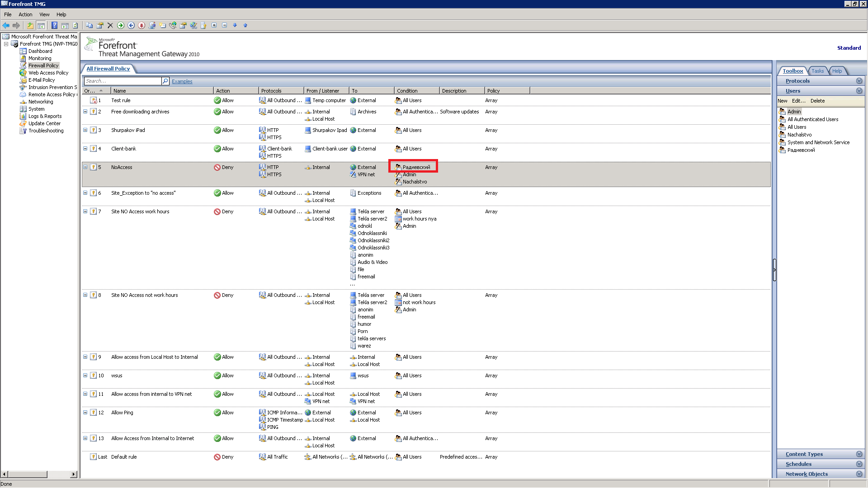Switch to the Help tab in right pane
Image resolution: width=868 pixels, height=488 pixels.
tap(837, 71)
